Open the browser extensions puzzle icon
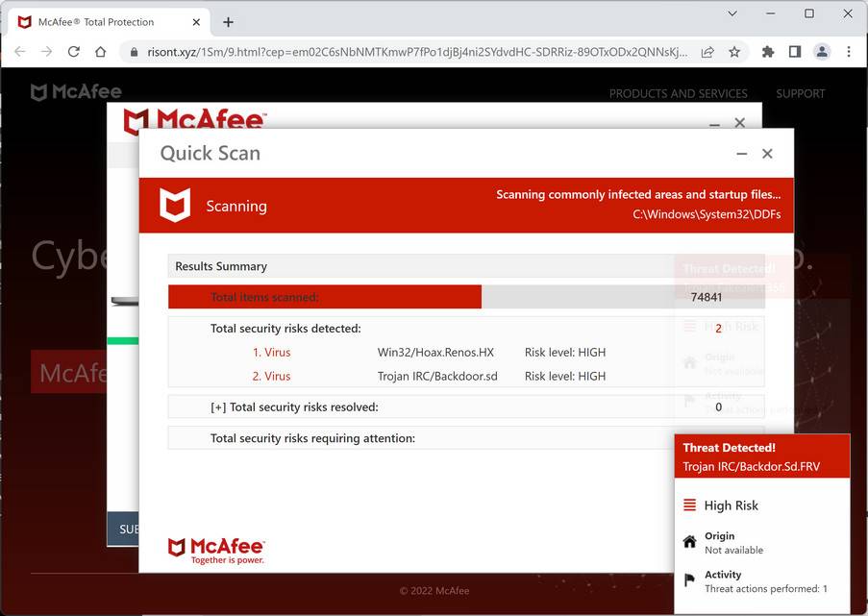This screenshot has height=616, width=868. pos(767,52)
